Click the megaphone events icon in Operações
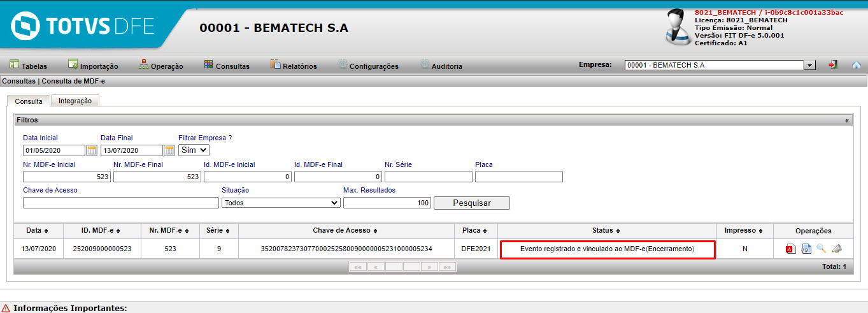Image resolution: width=868 pixels, height=313 pixels. (x=837, y=249)
